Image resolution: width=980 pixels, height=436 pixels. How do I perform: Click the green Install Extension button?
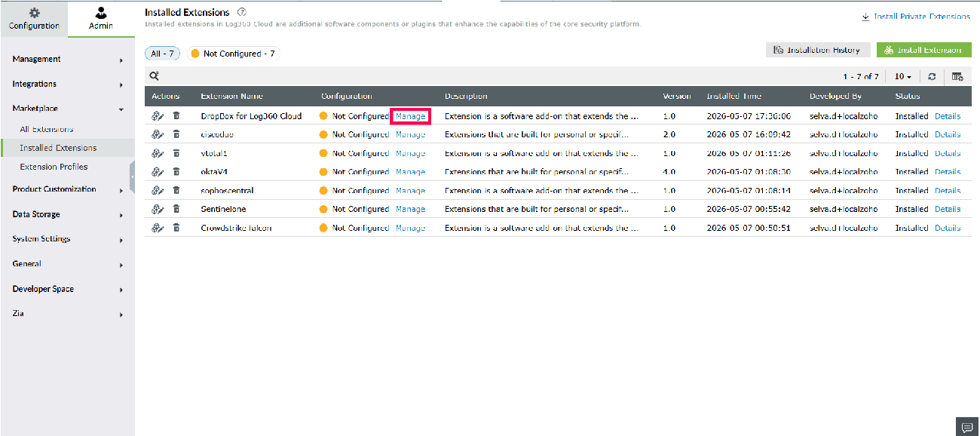tap(924, 50)
